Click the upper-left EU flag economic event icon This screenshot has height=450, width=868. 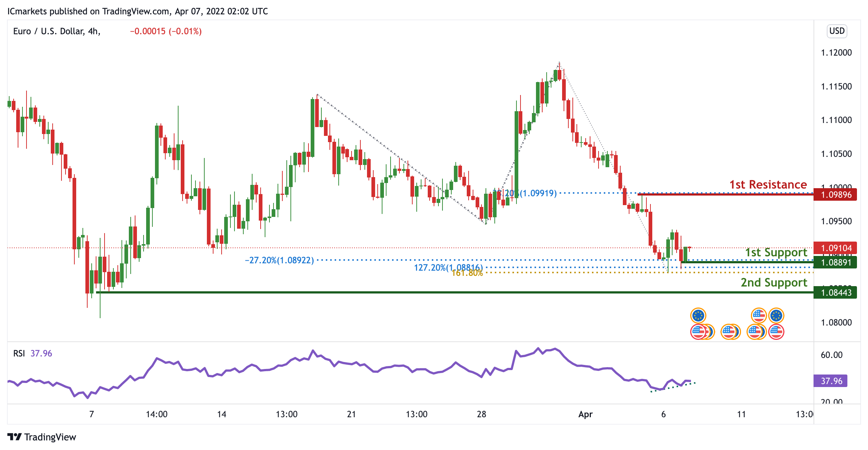click(x=698, y=316)
